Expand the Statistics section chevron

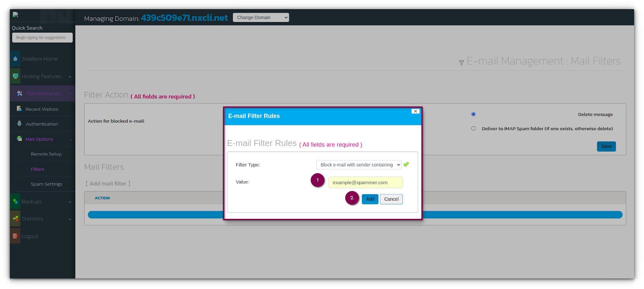[x=70, y=219]
